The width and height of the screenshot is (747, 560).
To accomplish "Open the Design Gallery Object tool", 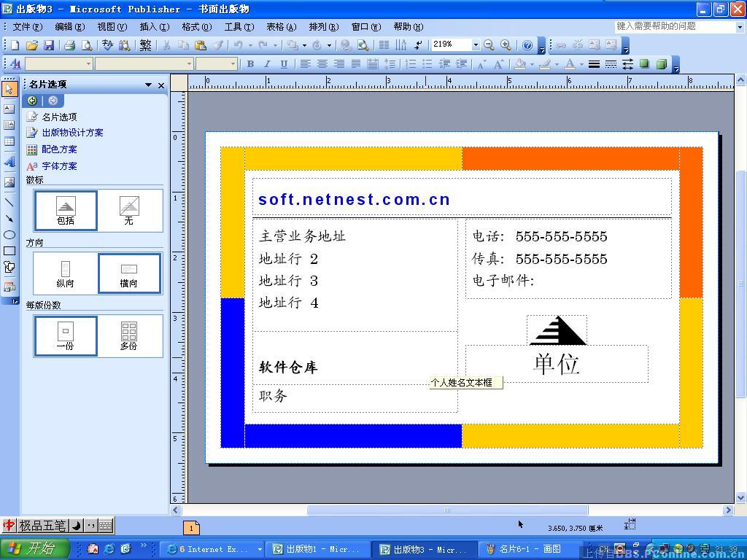I will [x=9, y=287].
